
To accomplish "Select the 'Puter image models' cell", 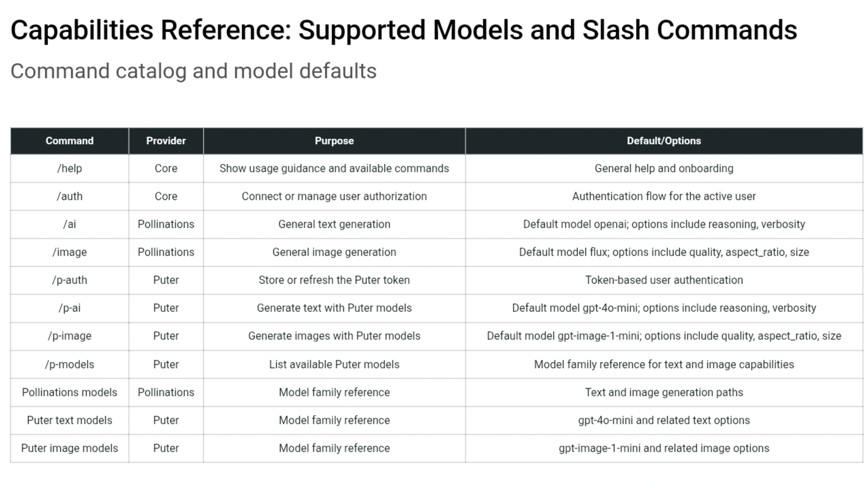I will click(70, 448).
